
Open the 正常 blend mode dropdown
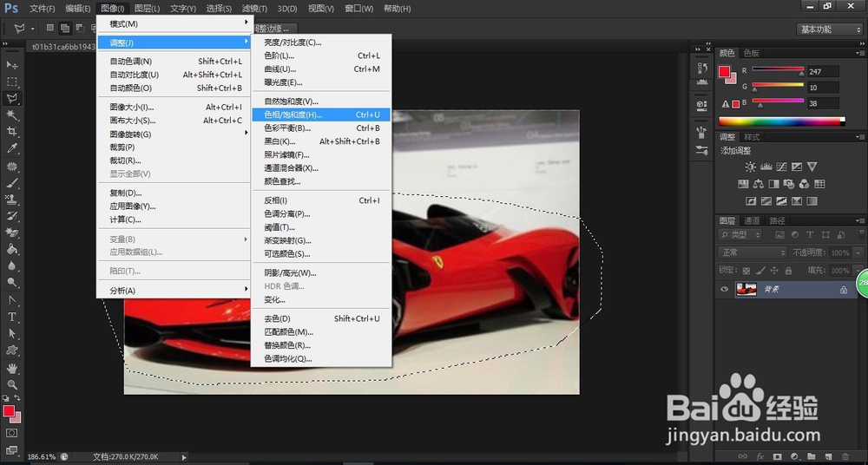pyautogui.click(x=753, y=252)
